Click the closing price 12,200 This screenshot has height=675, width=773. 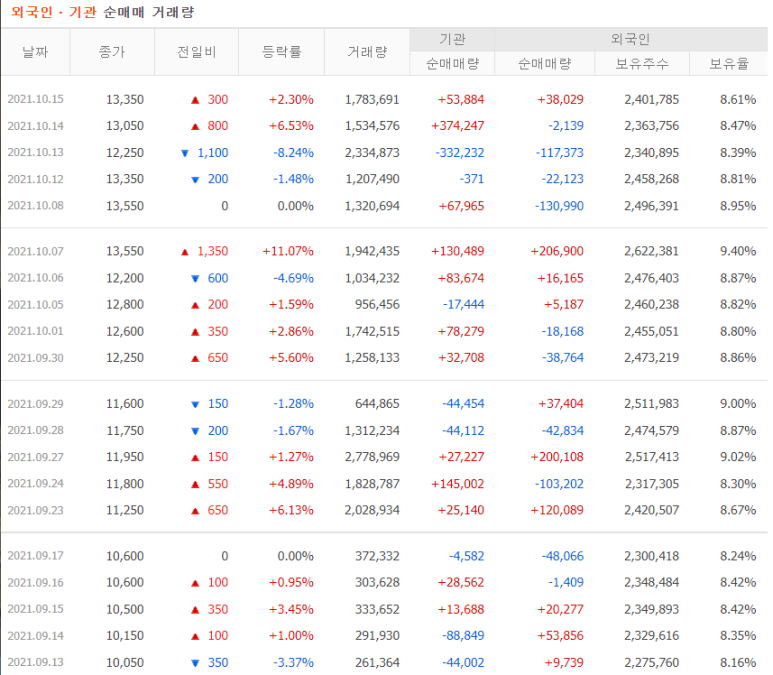click(x=125, y=278)
